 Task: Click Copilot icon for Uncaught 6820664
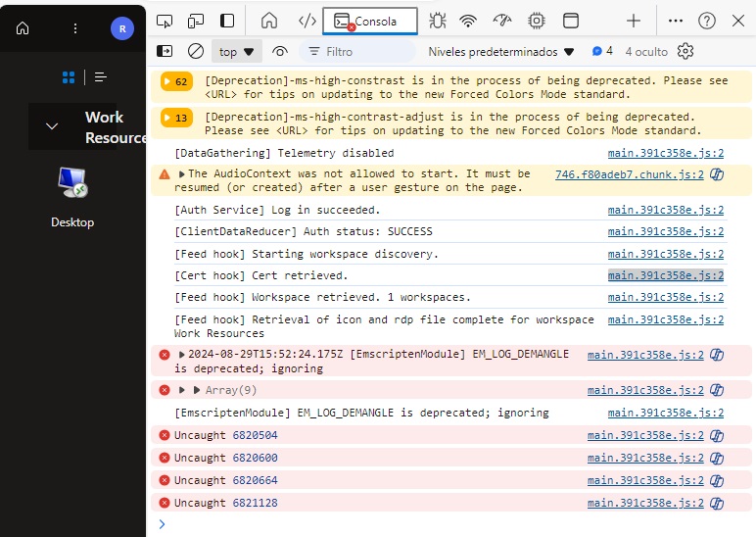pos(717,480)
